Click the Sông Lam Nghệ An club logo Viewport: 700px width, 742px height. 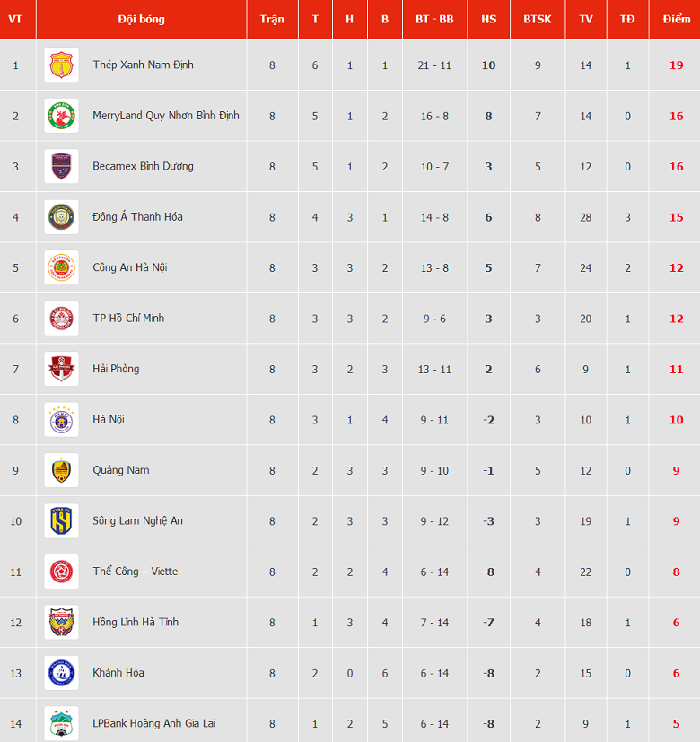coord(61,521)
